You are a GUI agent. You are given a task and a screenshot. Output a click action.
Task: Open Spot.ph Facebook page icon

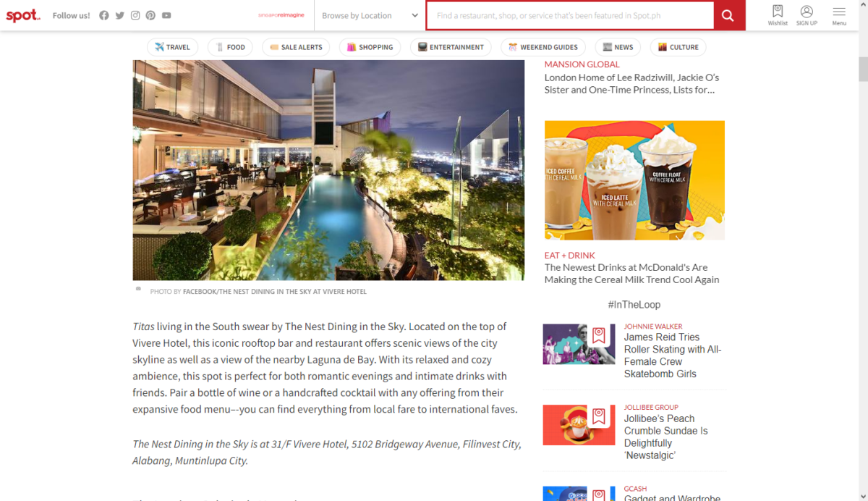(104, 15)
